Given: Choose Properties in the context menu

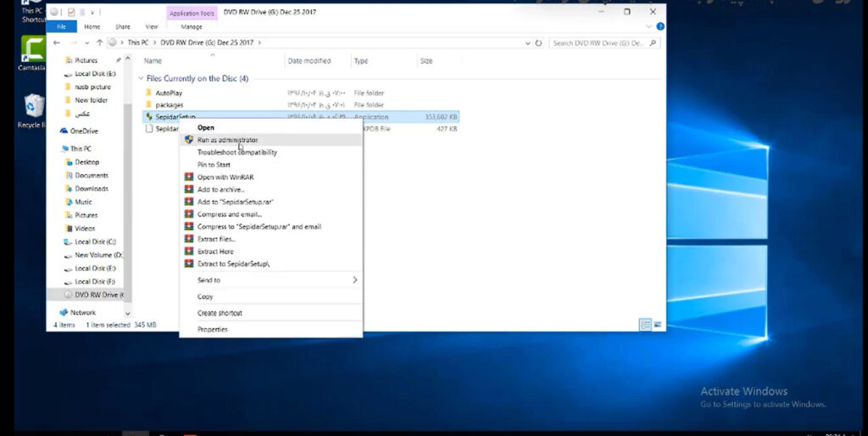Looking at the screenshot, I should click(271, 329).
